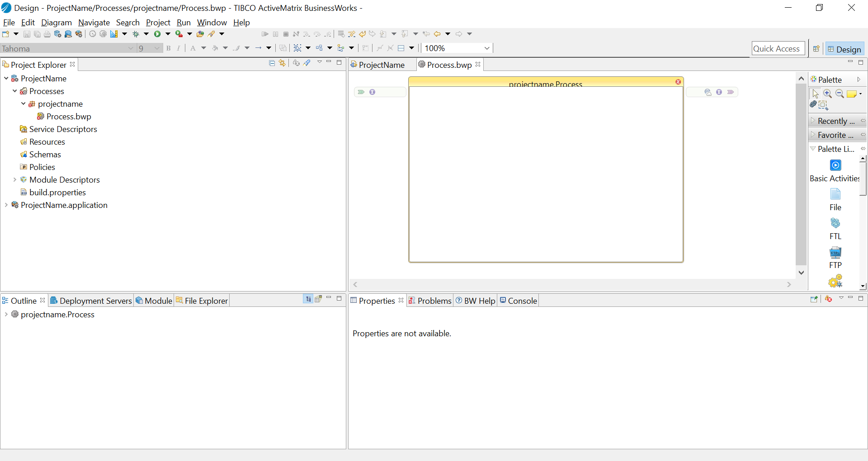Viewport: 868px width, 461px height.
Task: Toggle the Outline tree view mode button
Action: (308, 299)
